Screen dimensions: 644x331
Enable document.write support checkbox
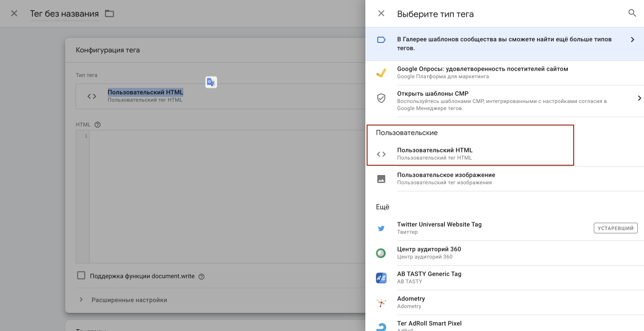coord(81,276)
